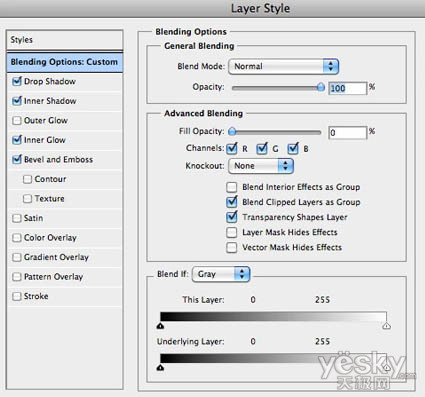
Task: Tick the Satin checkbox
Action: click(17, 218)
